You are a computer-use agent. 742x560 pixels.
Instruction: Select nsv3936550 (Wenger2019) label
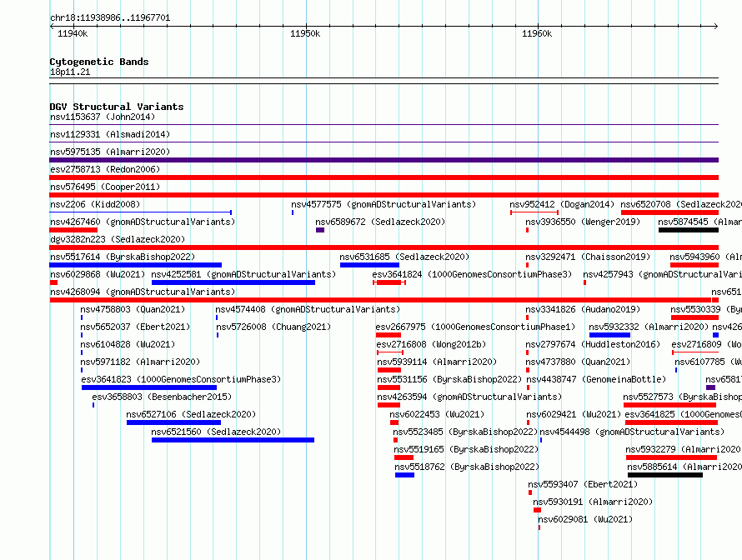point(583,222)
